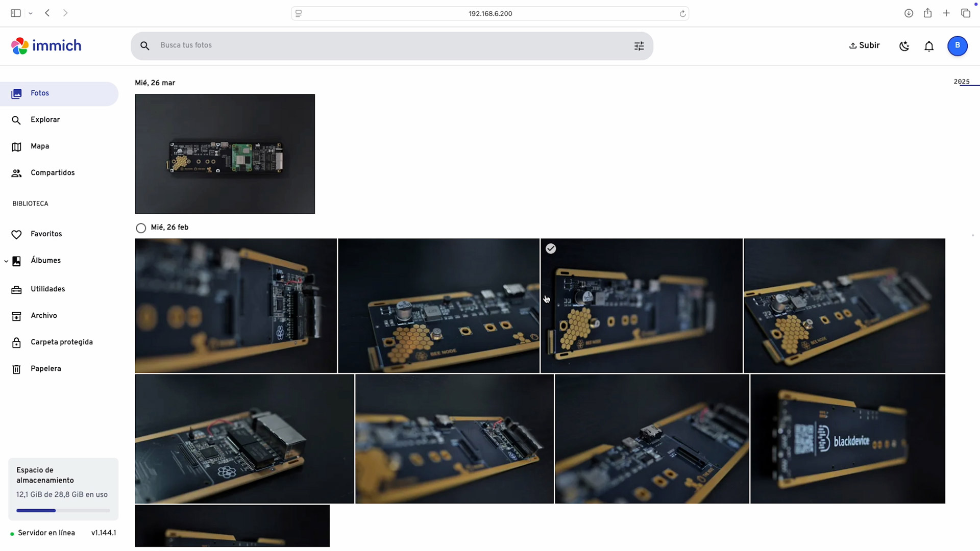
Task: Open Papelera trash section
Action: [x=45, y=369]
